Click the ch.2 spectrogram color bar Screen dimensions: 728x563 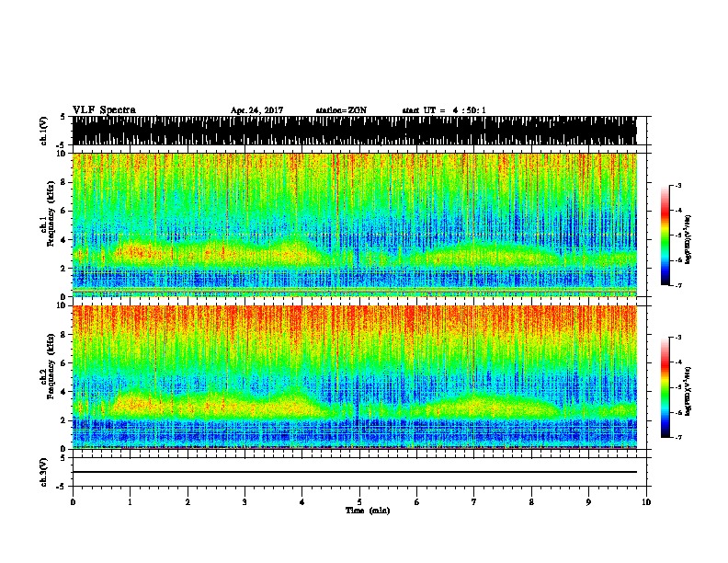pos(665,387)
